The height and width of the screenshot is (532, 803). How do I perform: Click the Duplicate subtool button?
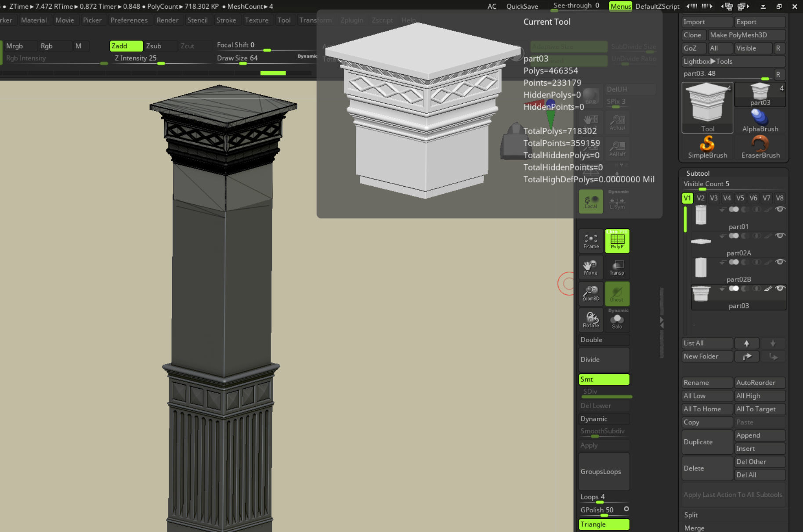click(x=707, y=442)
